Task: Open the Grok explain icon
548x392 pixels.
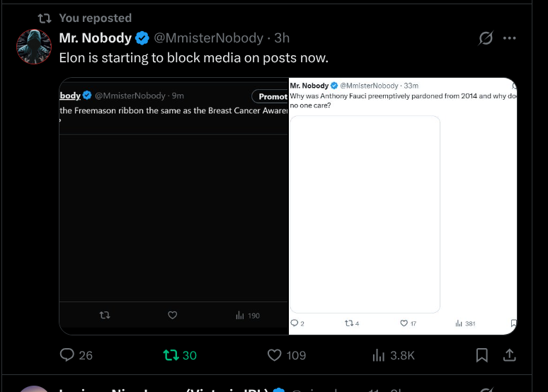Action: tap(486, 38)
